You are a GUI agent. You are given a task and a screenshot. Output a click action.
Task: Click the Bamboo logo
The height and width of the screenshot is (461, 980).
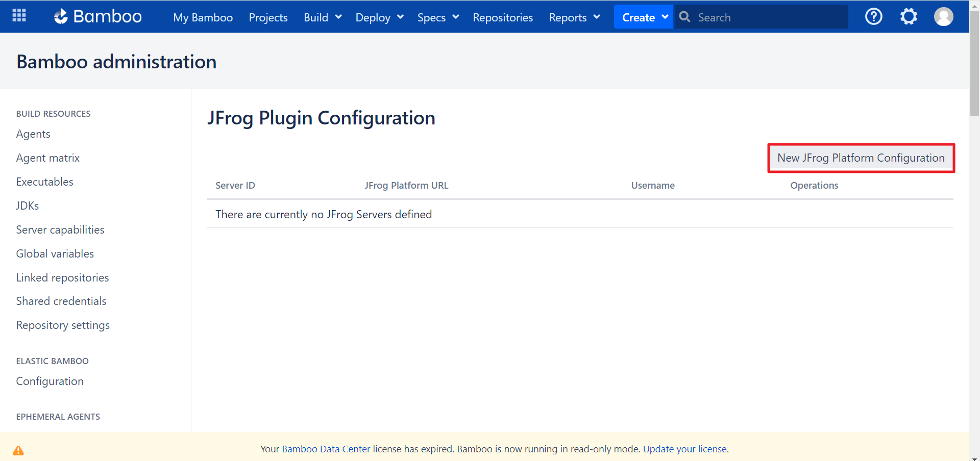[98, 16]
